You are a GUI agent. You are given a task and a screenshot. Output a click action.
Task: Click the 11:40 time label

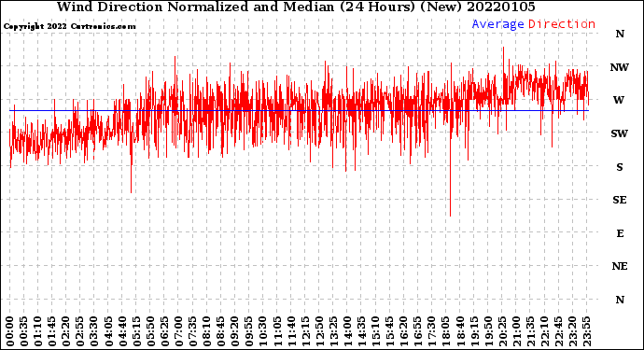coord(291,331)
